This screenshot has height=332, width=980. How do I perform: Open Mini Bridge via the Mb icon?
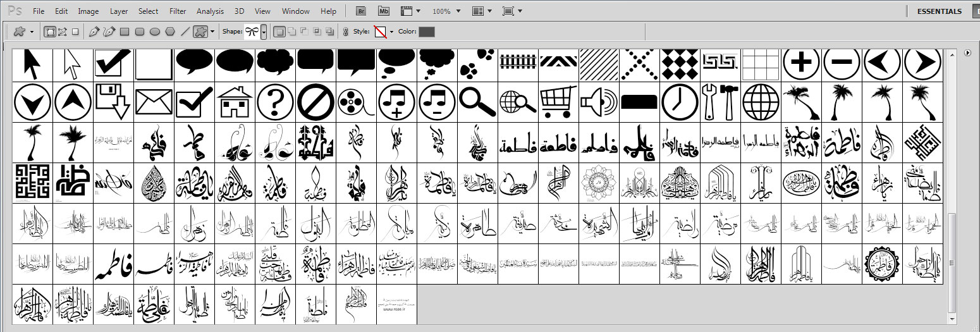click(x=384, y=11)
